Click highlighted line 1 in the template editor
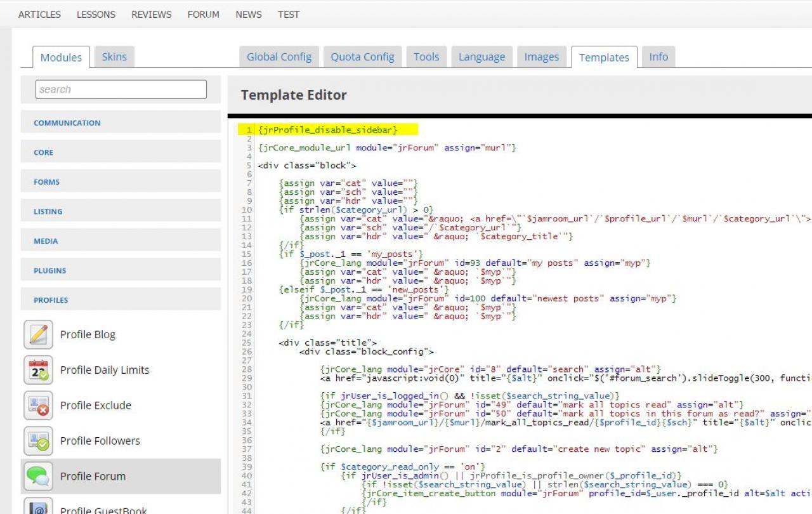Image resolution: width=812 pixels, height=514 pixels. 328,130
